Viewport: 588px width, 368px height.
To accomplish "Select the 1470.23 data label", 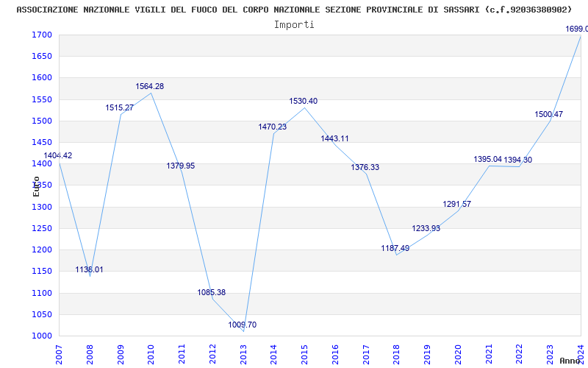I will point(272,127).
